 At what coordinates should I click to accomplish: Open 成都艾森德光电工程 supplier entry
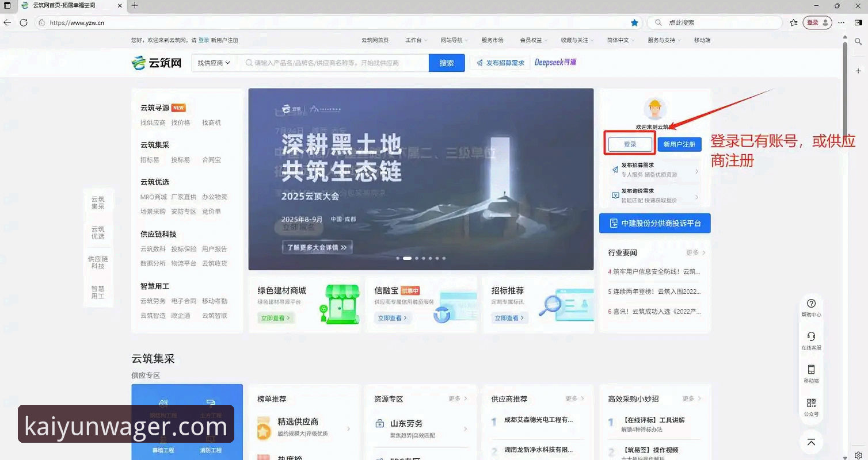538,420
